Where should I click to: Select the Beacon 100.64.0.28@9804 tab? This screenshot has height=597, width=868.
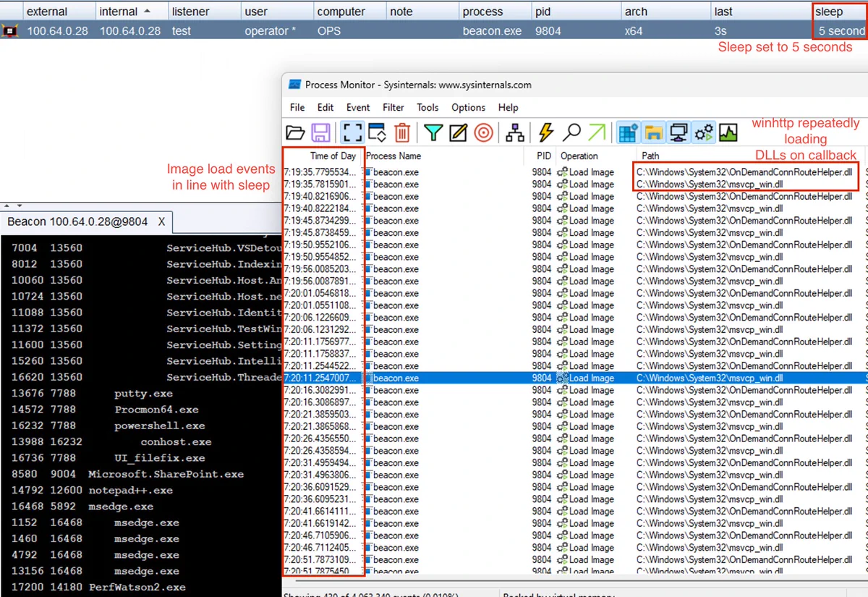click(x=77, y=221)
